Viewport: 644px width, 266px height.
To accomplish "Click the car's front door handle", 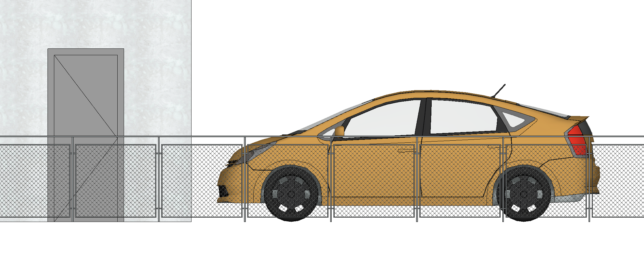I will pos(407,151).
